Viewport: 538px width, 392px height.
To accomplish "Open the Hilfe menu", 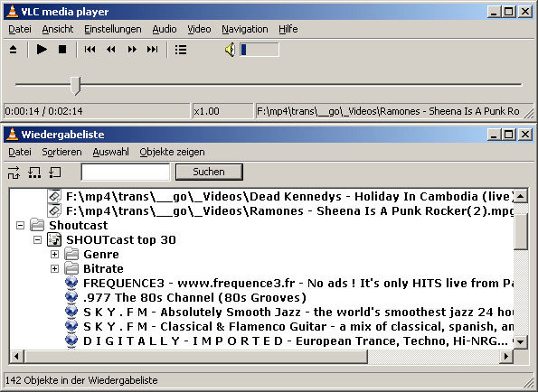I will pos(288,29).
